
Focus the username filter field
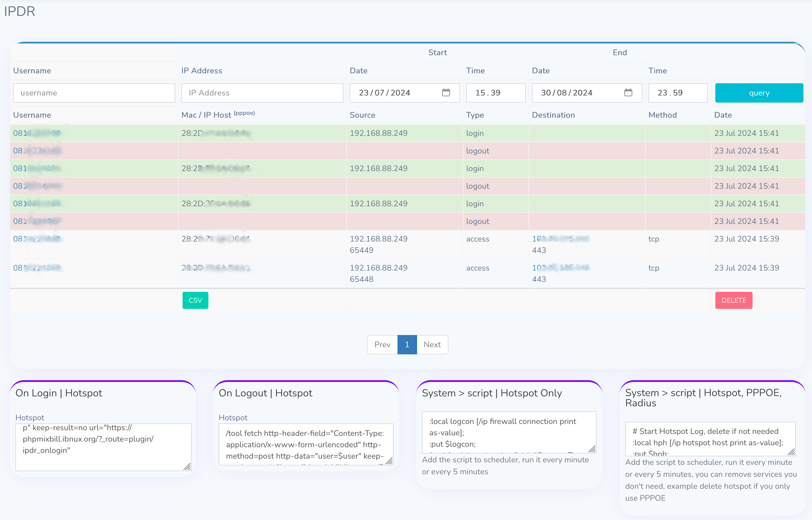[x=94, y=93]
